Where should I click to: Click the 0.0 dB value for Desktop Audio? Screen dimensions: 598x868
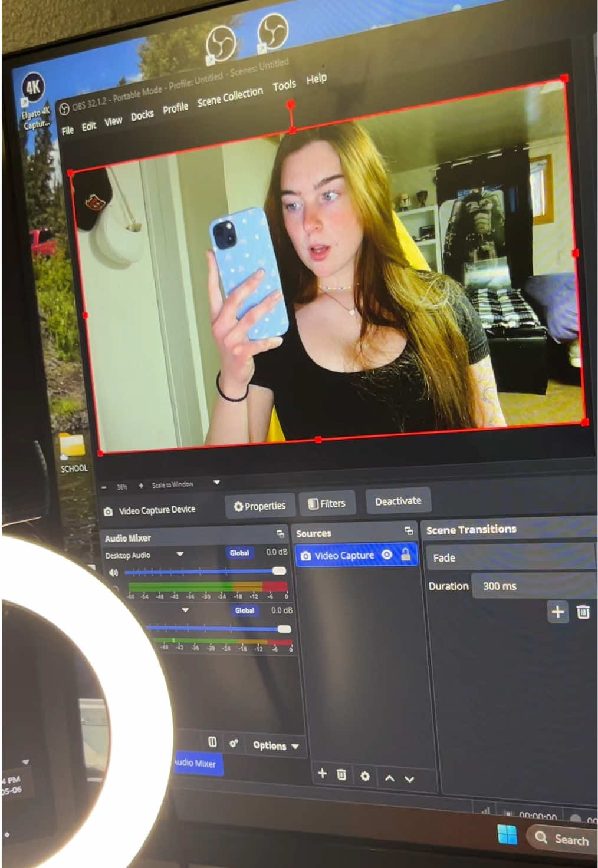coord(277,552)
